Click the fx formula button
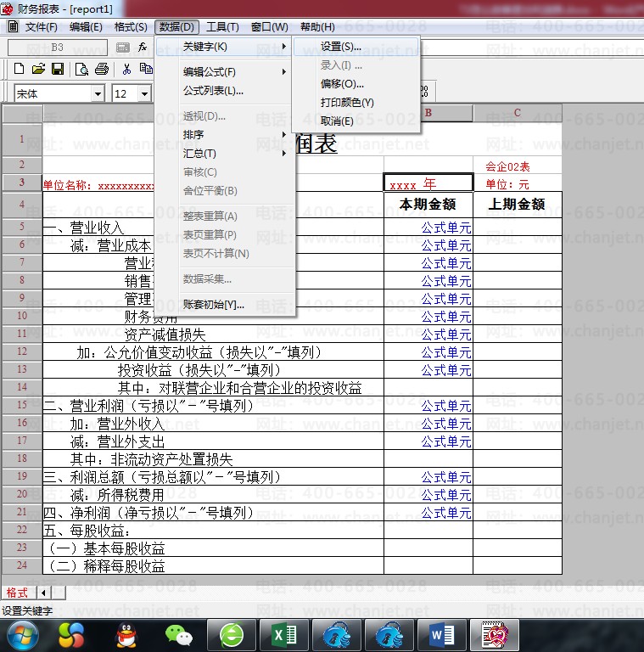 [x=143, y=48]
